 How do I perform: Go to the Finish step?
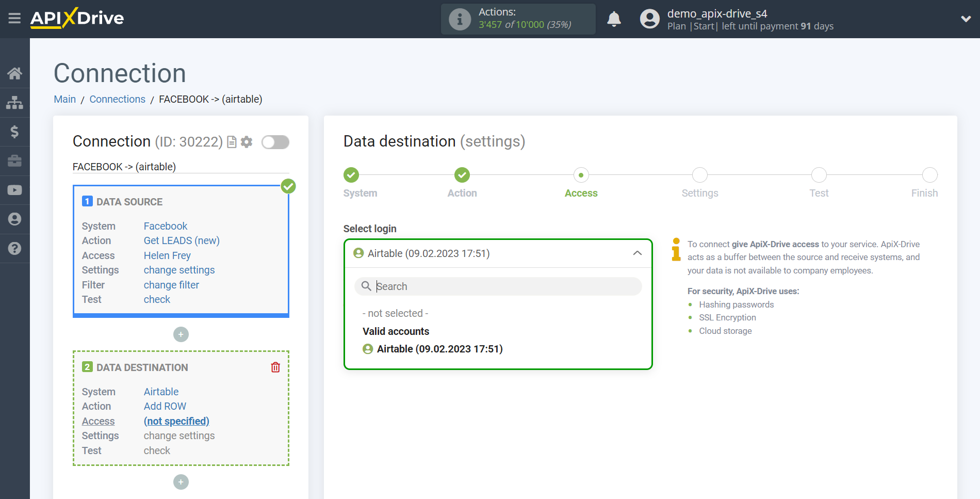[x=930, y=175]
